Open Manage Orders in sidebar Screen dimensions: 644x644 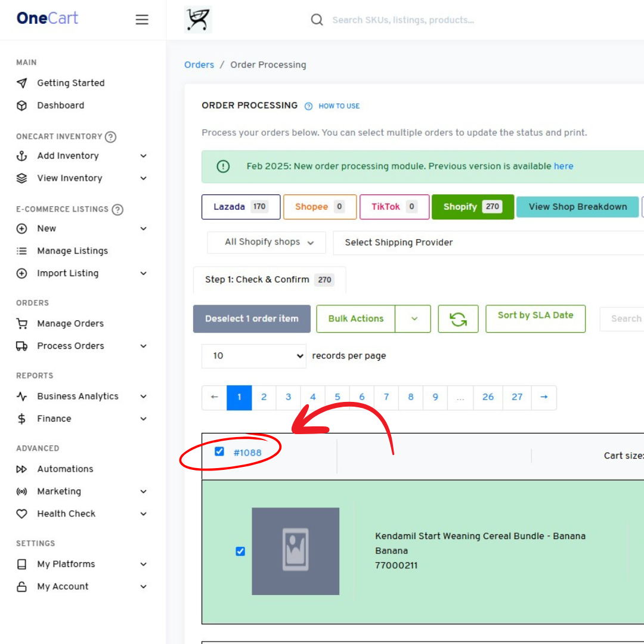point(70,324)
